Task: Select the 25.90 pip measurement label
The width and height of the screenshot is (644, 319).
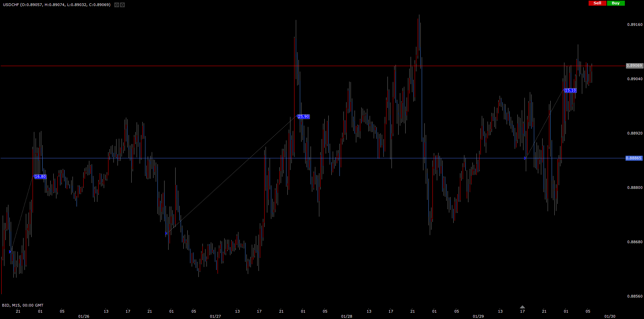Action: tap(304, 117)
